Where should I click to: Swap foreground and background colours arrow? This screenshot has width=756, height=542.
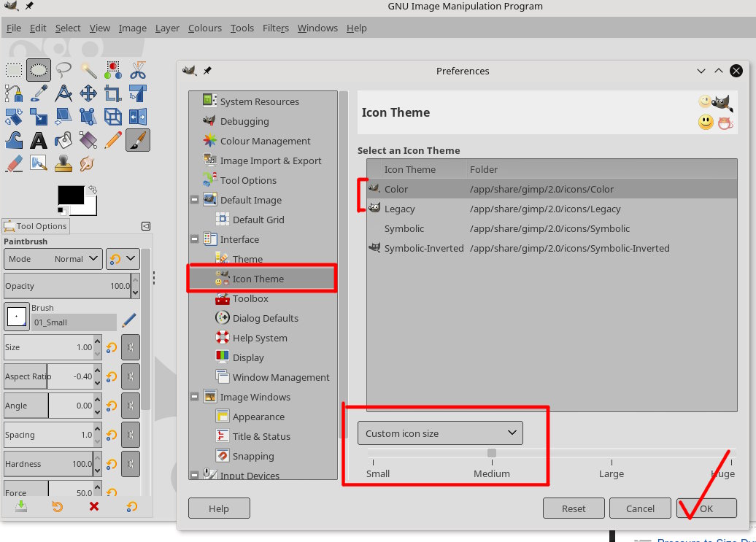pos(93,190)
